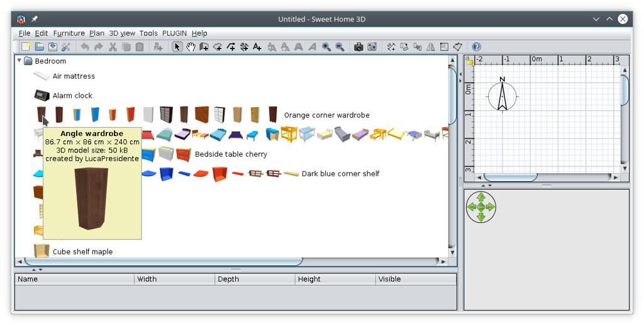The height and width of the screenshot is (325, 644).
Task: Click the increase text size icon
Action: (272, 47)
